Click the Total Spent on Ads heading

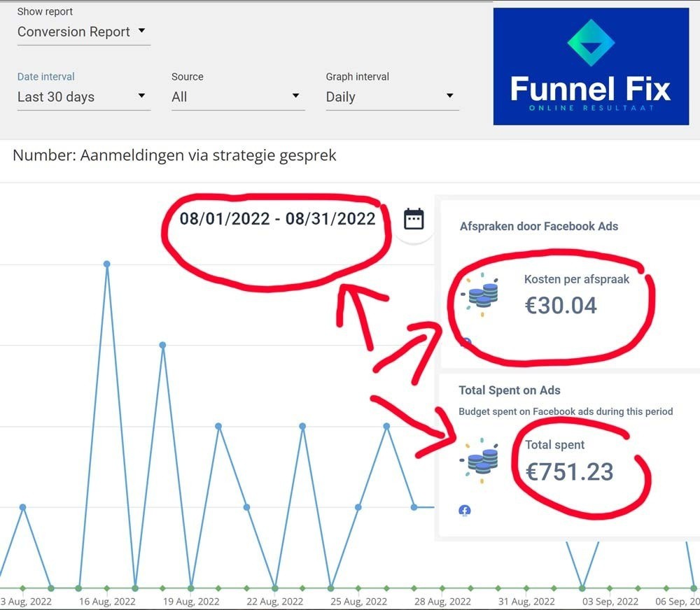(510, 390)
